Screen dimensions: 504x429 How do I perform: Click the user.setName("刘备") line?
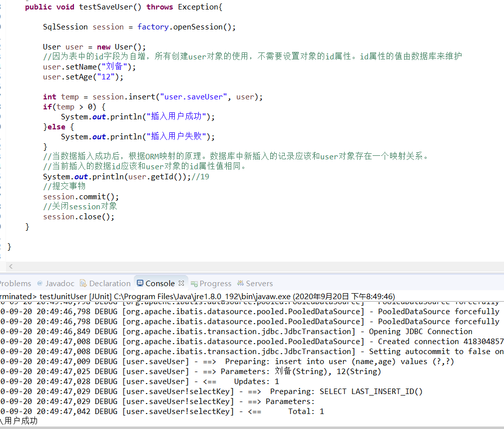89,66
